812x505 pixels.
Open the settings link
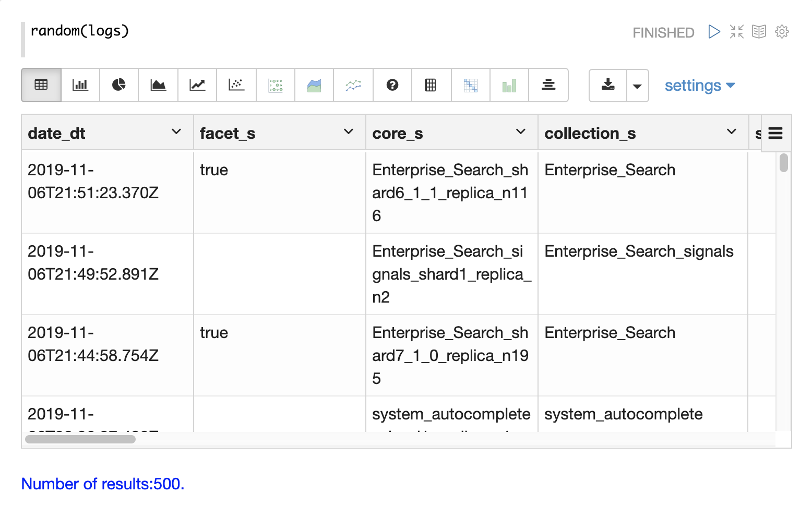699,86
